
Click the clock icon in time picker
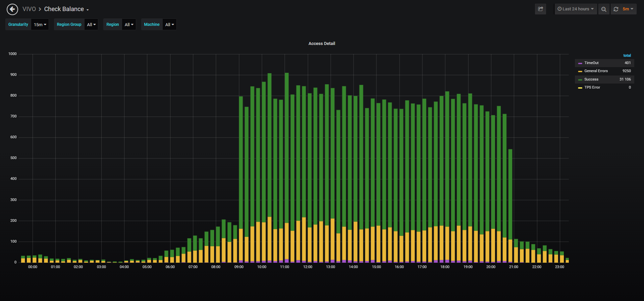(559, 9)
